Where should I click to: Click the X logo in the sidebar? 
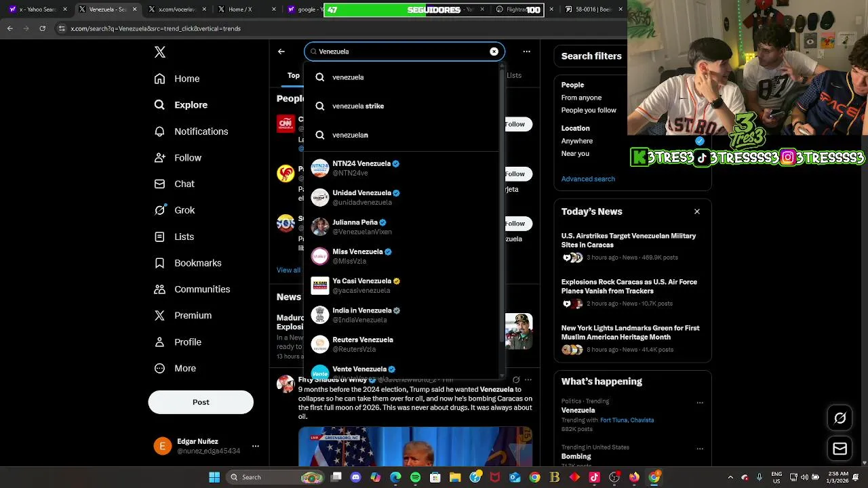160,52
